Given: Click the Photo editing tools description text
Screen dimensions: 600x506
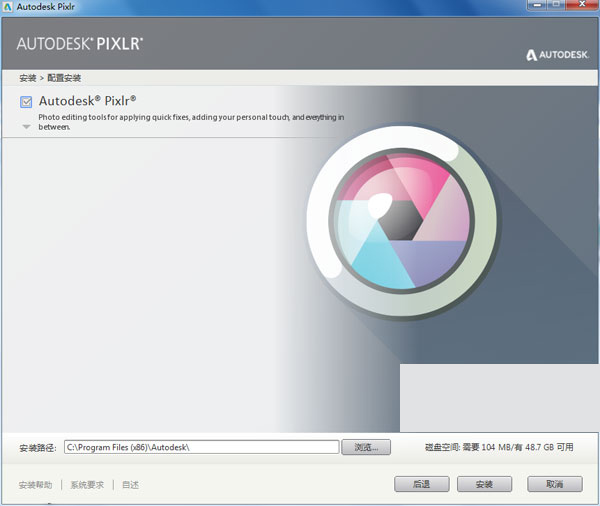Looking at the screenshot, I should pyautogui.click(x=191, y=122).
